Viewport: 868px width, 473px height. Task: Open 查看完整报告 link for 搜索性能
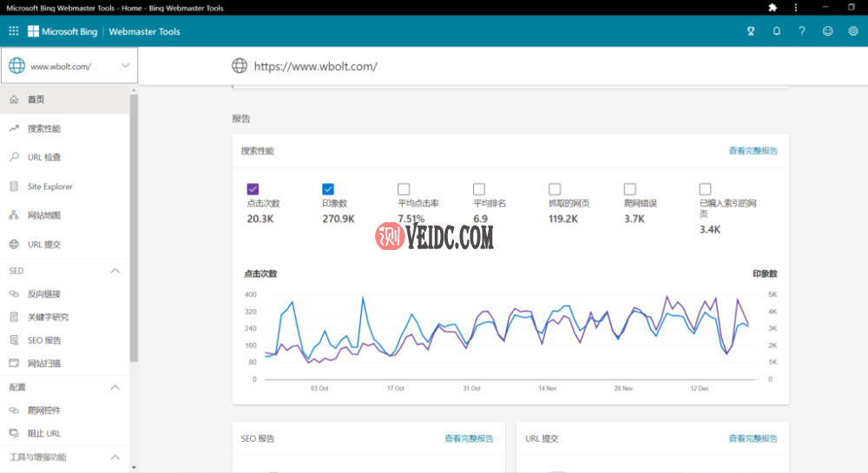pyautogui.click(x=753, y=151)
